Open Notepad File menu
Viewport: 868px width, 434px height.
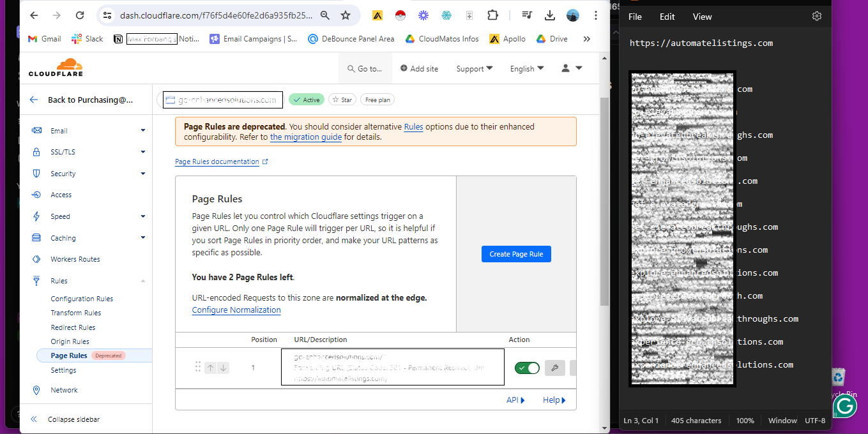click(635, 17)
